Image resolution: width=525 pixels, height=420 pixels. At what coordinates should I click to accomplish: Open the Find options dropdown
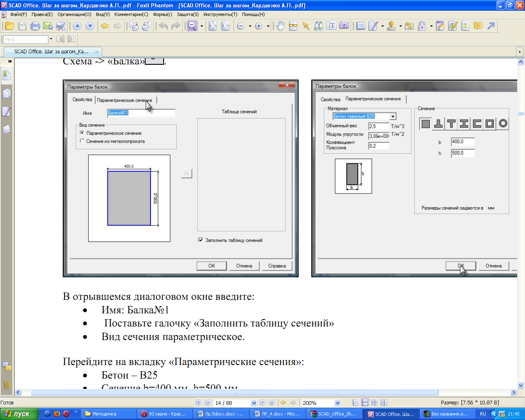tap(51, 39)
